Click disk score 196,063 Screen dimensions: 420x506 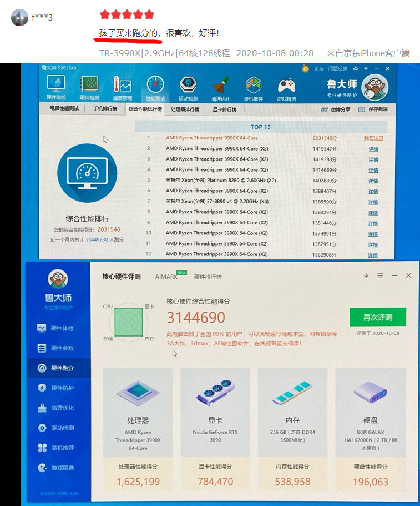click(371, 482)
